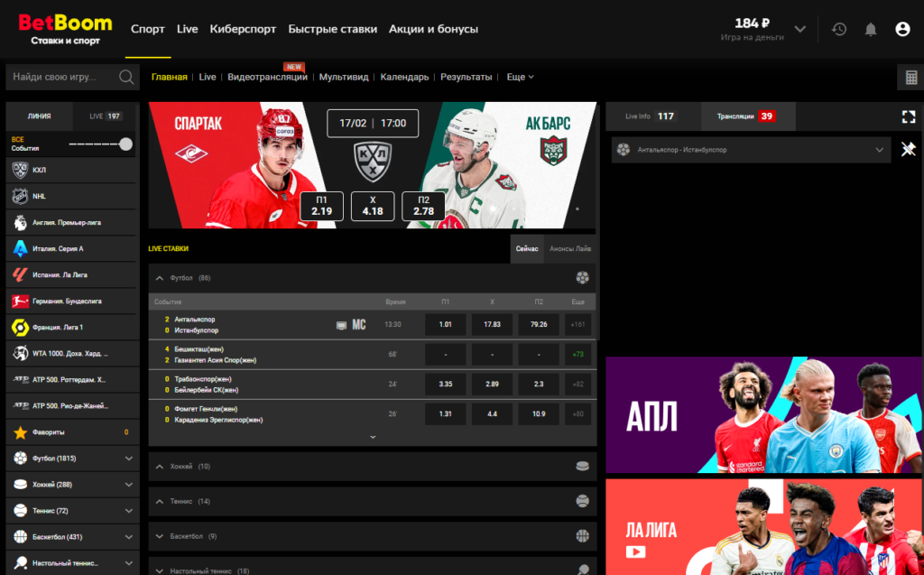The width and height of the screenshot is (924, 575).
Task: Click the tennis ball icon in Теннис header
Action: 582,501
